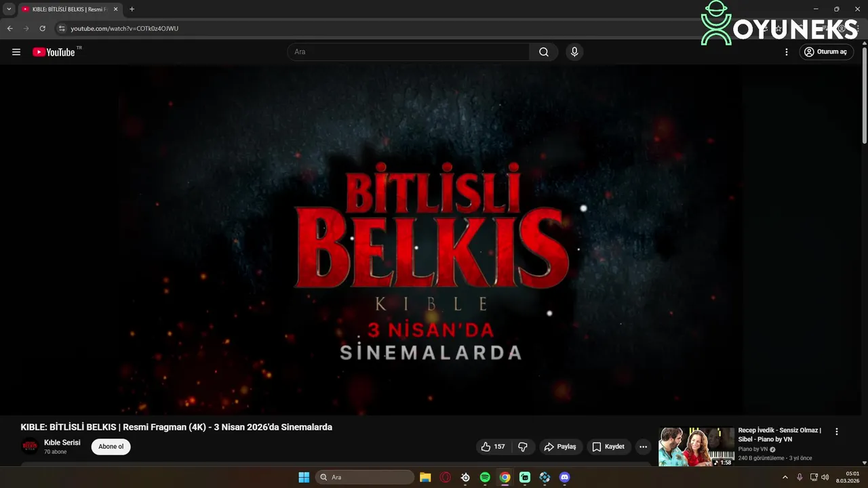Open the SteelSeries taskbar icon

point(465,477)
